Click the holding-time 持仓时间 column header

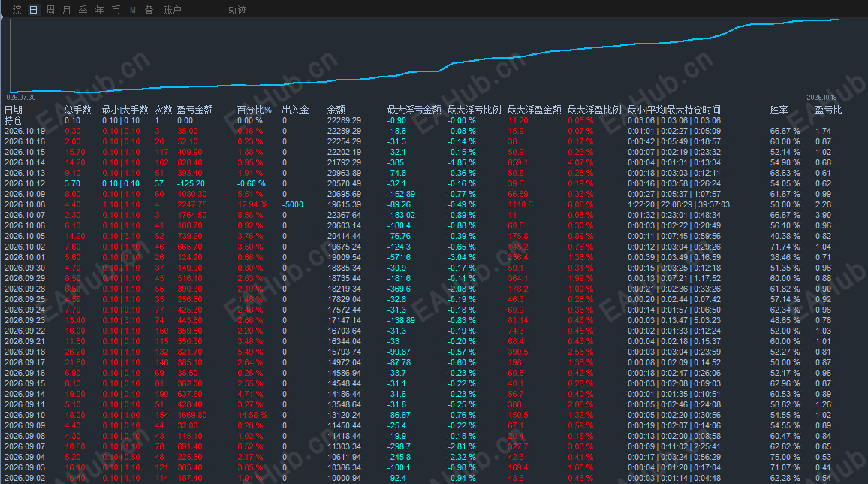[x=674, y=110]
